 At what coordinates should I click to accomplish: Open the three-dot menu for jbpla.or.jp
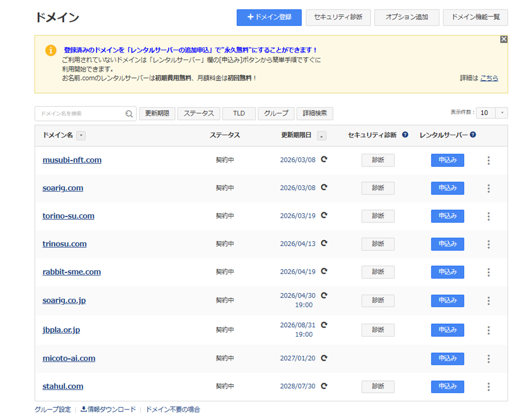[488, 330]
